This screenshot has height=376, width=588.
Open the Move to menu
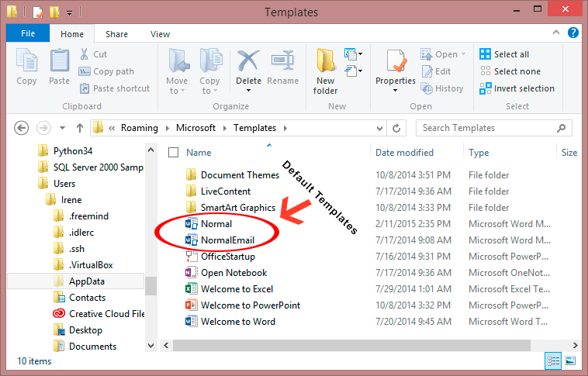coord(177,71)
